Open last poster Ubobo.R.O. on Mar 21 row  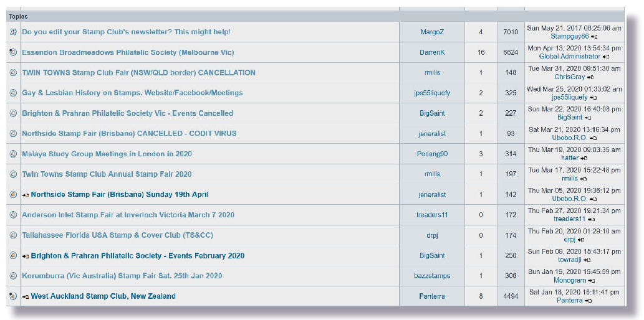pos(570,138)
